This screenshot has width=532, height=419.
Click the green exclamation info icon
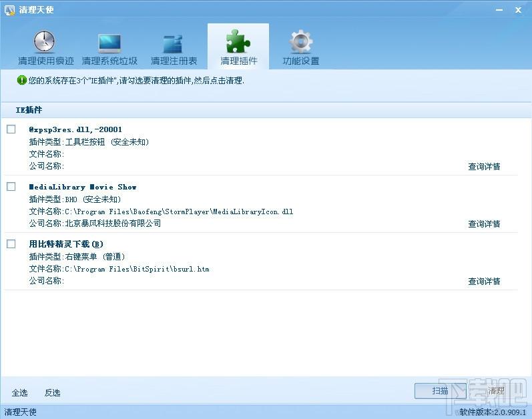[21, 80]
